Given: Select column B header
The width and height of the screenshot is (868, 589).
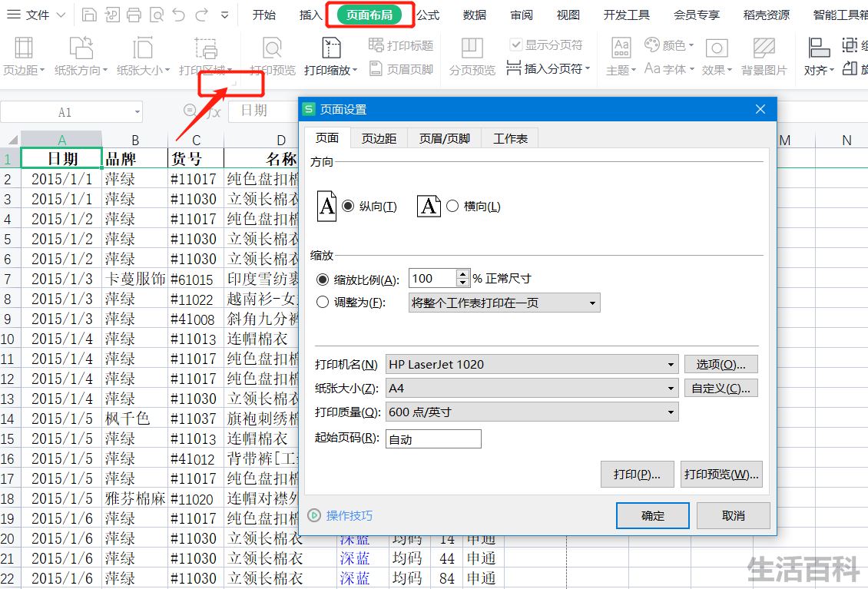Looking at the screenshot, I should [135, 140].
